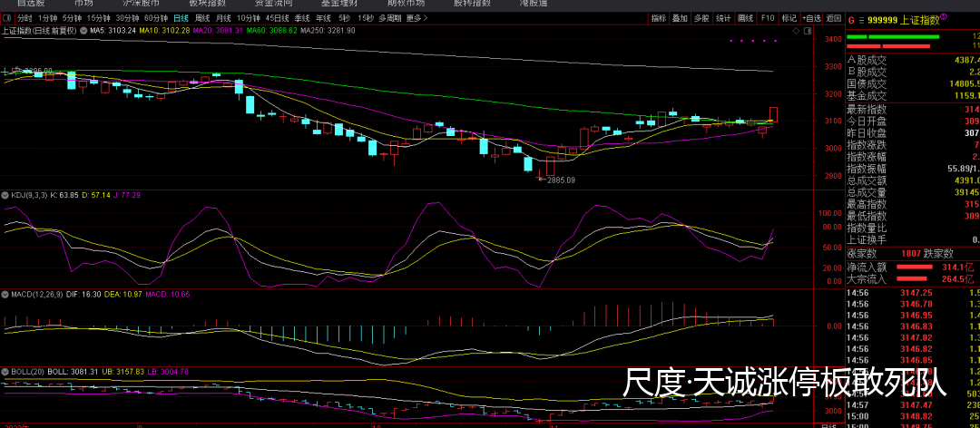
Task: Open the 多周期 multi-period view
Action: 389,18
